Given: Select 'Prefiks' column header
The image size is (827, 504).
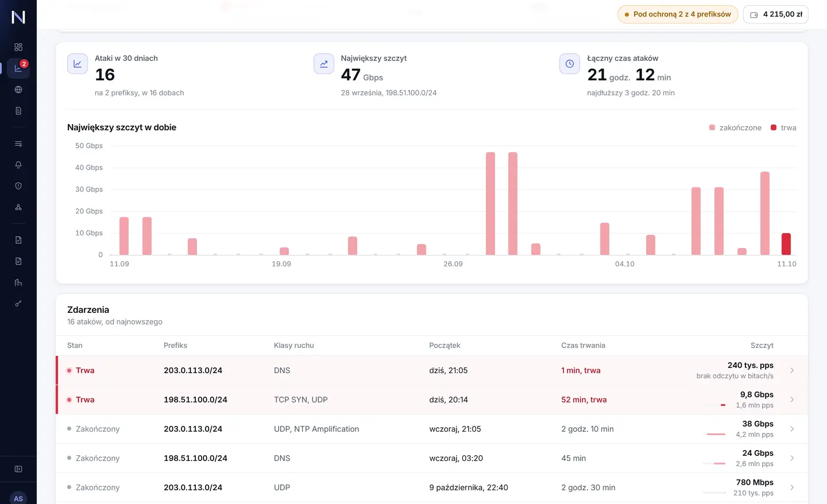Looking at the screenshot, I should [x=175, y=346].
